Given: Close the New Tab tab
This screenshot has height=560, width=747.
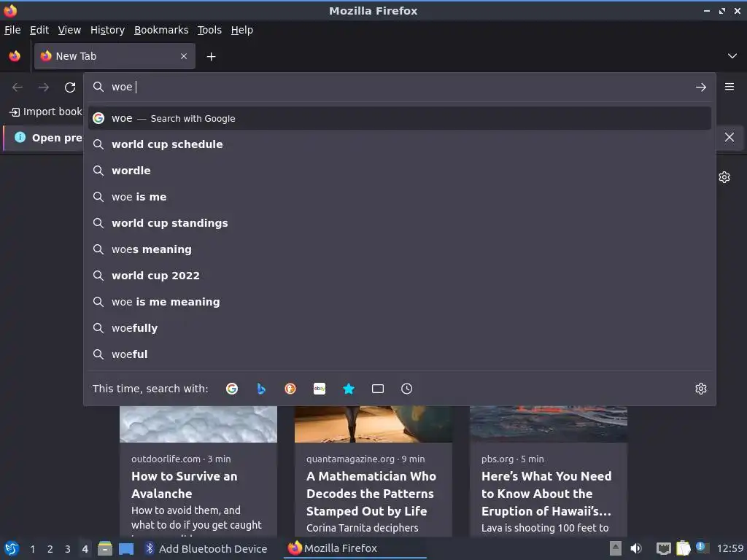Looking at the screenshot, I should [x=184, y=56].
